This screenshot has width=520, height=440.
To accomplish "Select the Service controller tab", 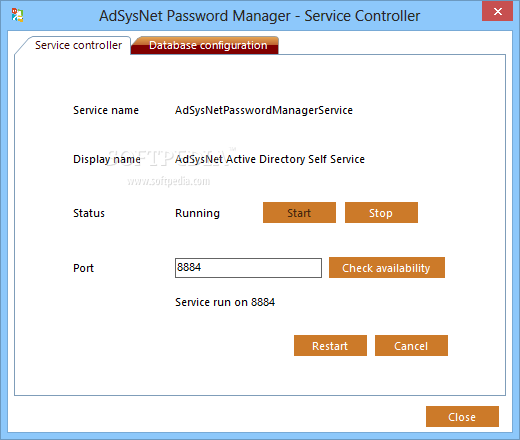I will (x=78, y=45).
